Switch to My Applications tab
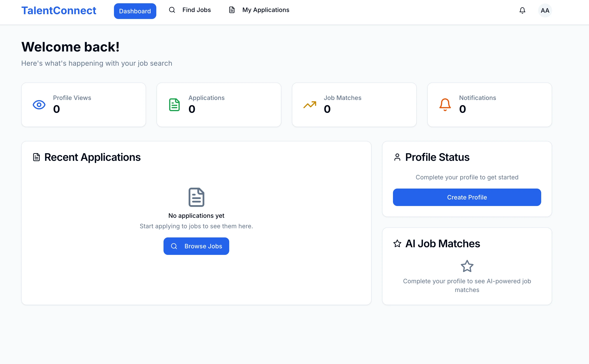This screenshot has width=589, height=364. tap(266, 10)
